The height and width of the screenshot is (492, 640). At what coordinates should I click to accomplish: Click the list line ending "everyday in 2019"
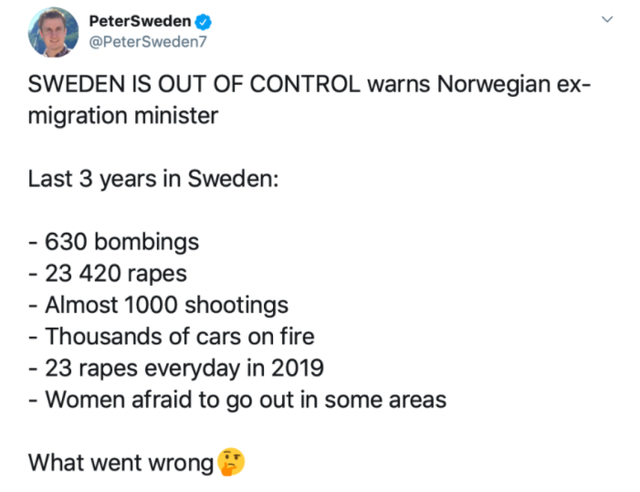[176, 368]
